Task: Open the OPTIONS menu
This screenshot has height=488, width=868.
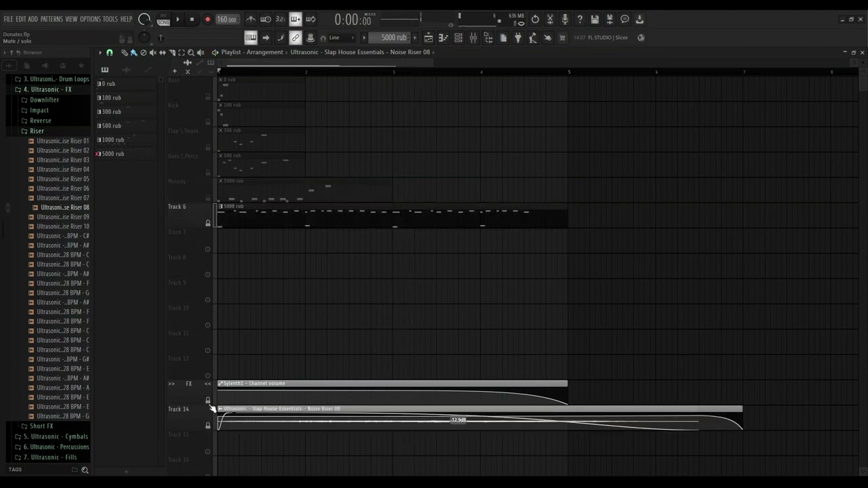Action: tap(90, 19)
